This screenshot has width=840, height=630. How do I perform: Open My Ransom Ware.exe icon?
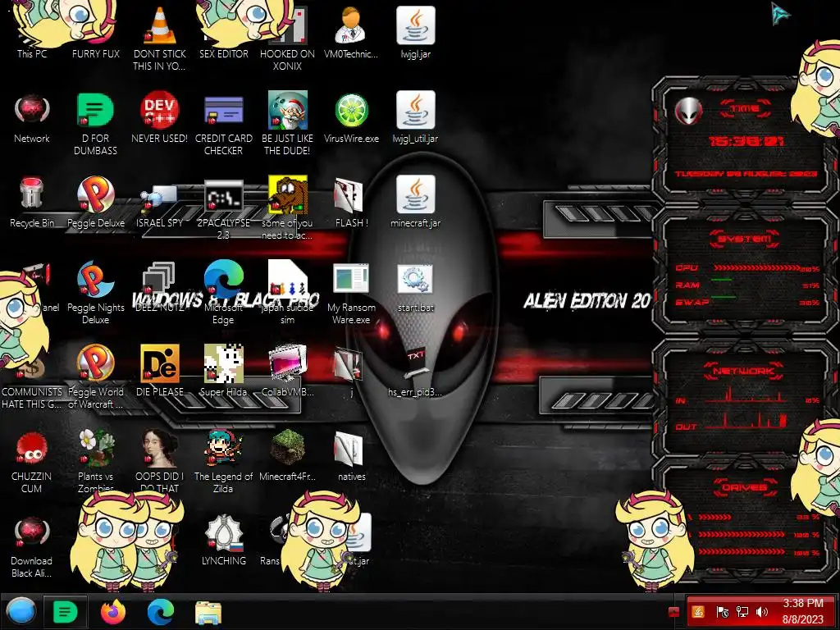(351, 294)
